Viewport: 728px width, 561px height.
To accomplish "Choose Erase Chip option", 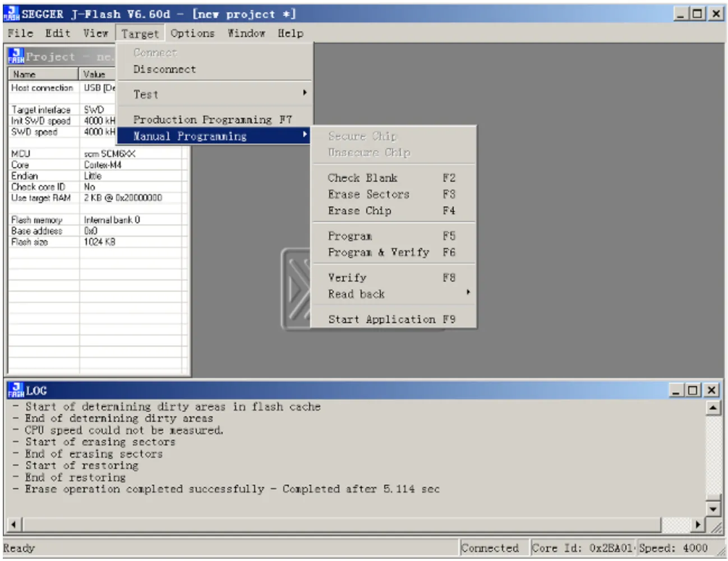I will [x=394, y=211].
